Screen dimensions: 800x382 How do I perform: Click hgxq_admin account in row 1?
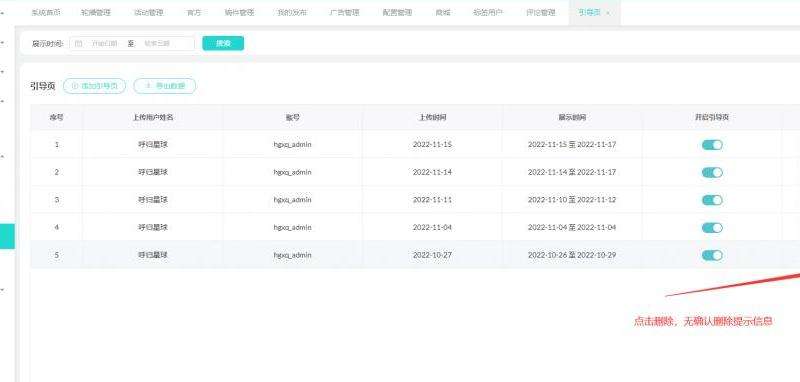[292, 145]
